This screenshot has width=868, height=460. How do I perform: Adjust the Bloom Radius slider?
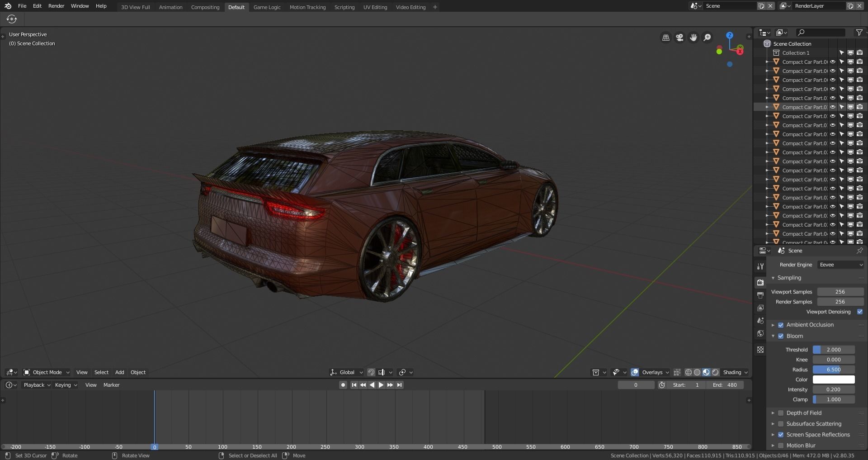[834, 370]
